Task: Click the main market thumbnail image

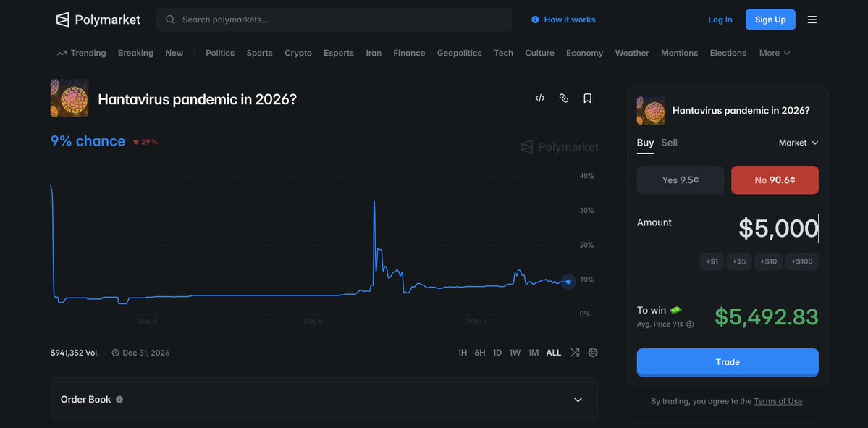Action: coord(69,98)
